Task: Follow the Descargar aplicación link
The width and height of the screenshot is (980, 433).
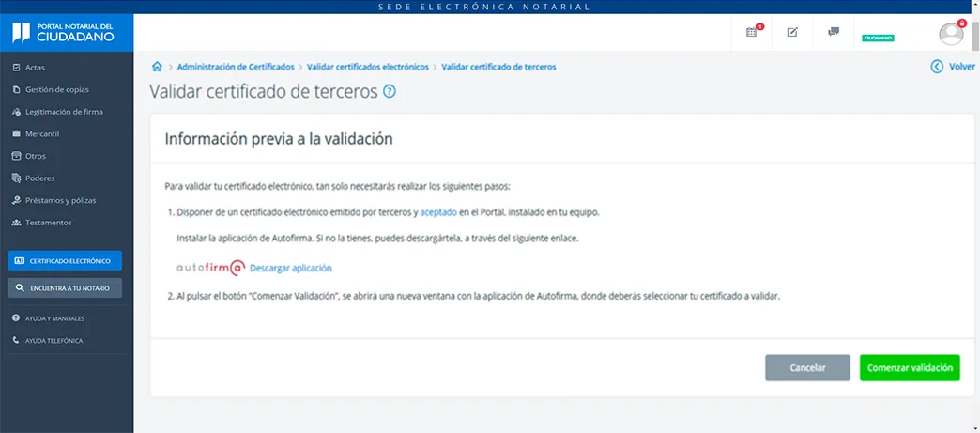Action: coord(290,268)
